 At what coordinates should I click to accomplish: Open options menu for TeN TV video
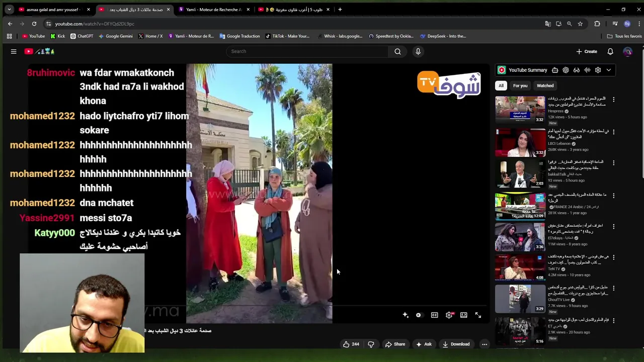tap(613, 257)
